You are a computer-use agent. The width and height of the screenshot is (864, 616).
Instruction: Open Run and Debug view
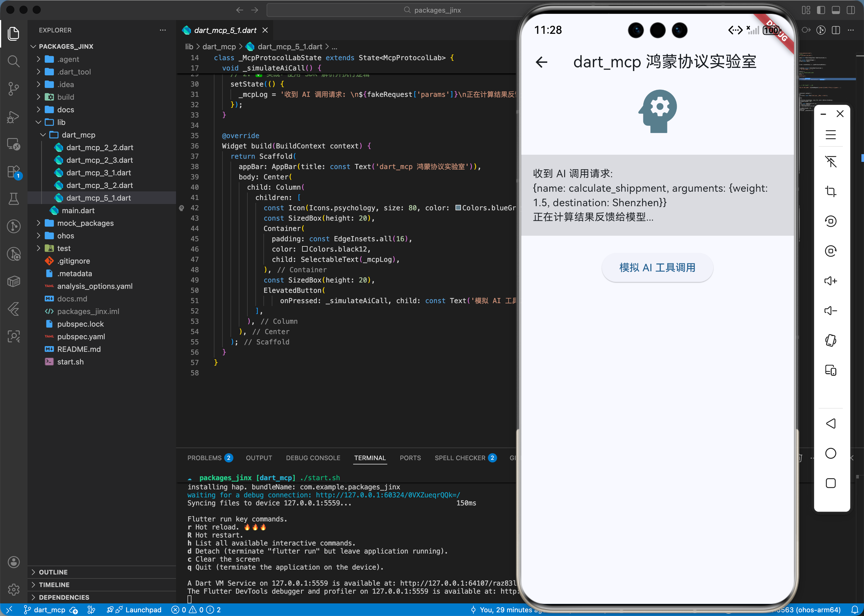pos(14,117)
